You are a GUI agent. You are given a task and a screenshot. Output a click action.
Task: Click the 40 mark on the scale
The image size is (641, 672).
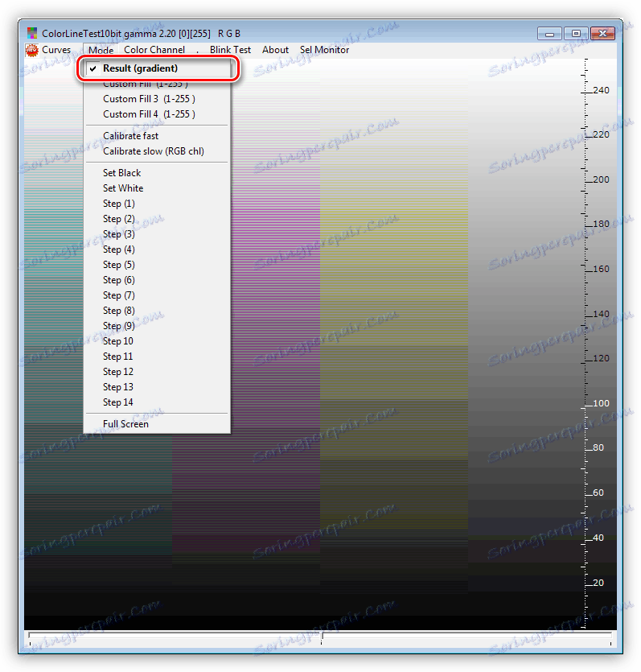(598, 538)
